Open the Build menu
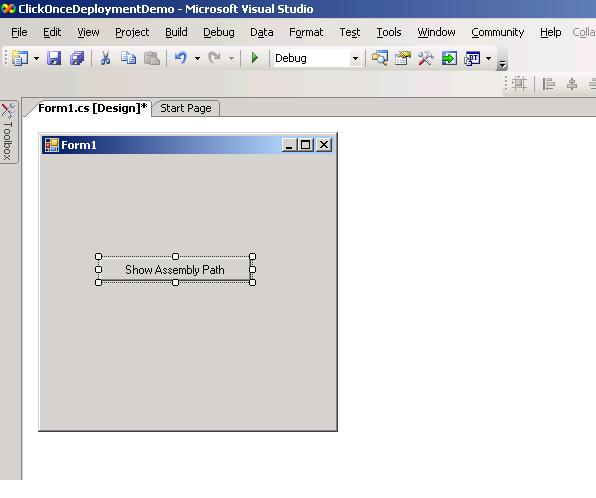The width and height of the screenshot is (596, 498). click(176, 32)
